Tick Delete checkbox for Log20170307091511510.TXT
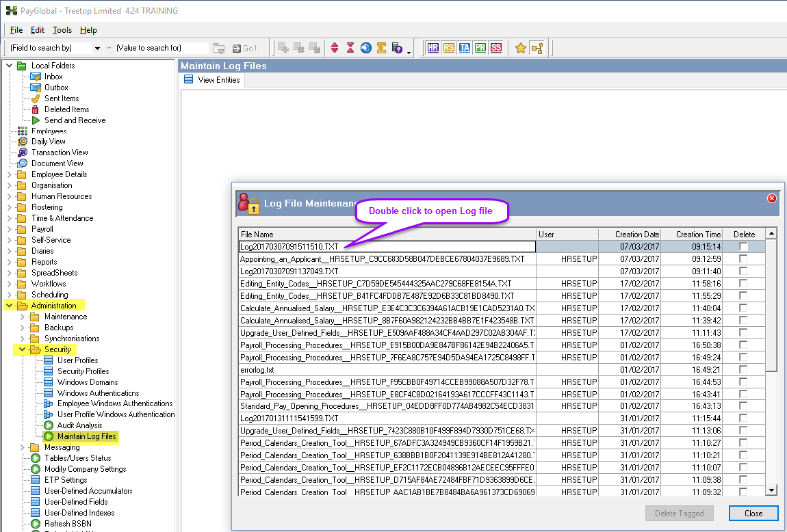This screenshot has height=532, width=787. click(743, 247)
